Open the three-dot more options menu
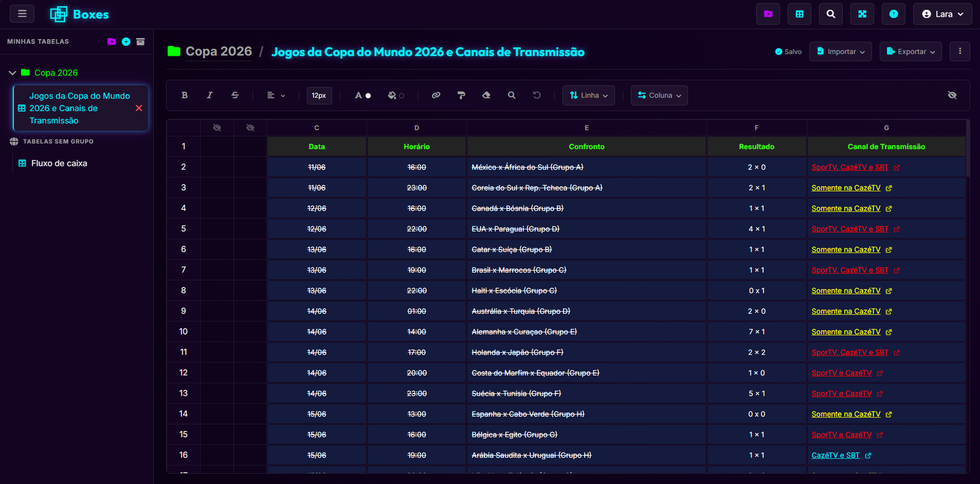This screenshot has height=484, width=980. (x=960, y=51)
